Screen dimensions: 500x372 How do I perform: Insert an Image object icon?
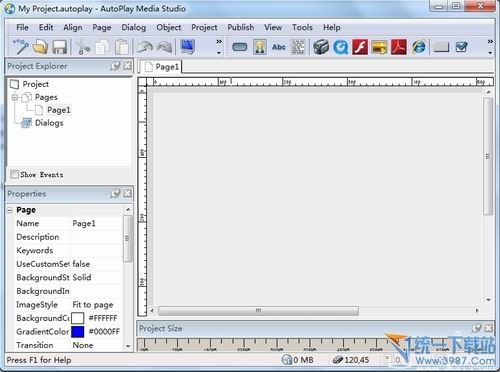point(259,47)
